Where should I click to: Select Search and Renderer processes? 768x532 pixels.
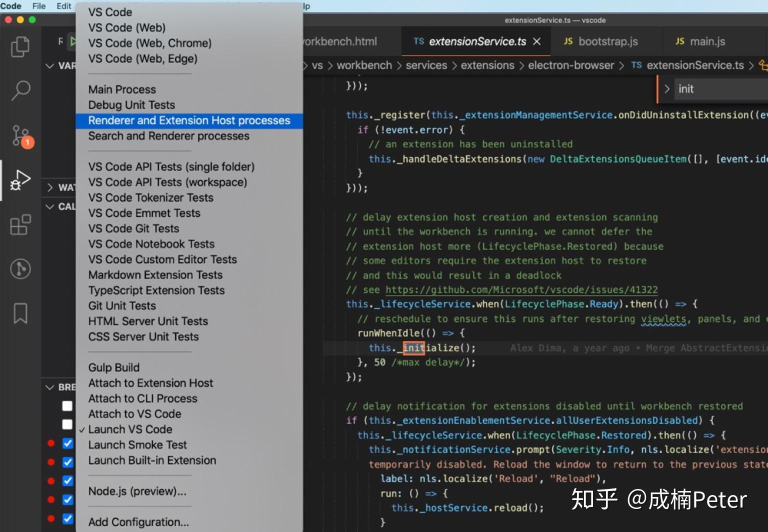point(189,136)
